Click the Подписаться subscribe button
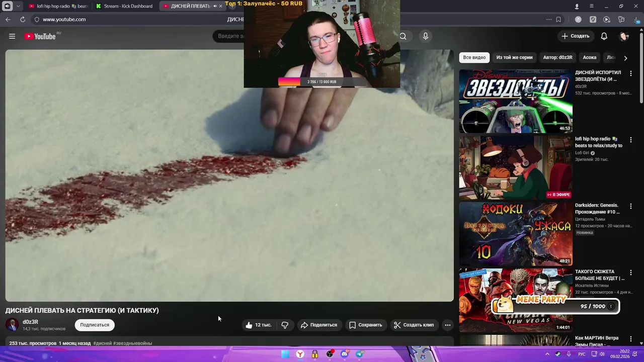 95,325
